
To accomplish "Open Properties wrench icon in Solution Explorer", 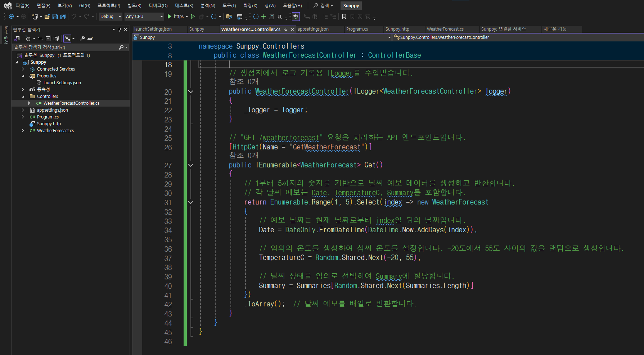I will point(82,39).
